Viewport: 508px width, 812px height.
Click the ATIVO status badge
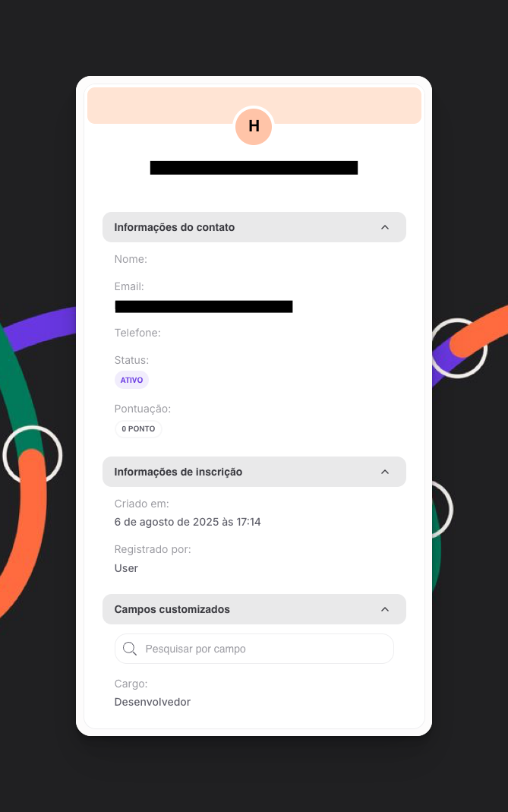tap(131, 380)
